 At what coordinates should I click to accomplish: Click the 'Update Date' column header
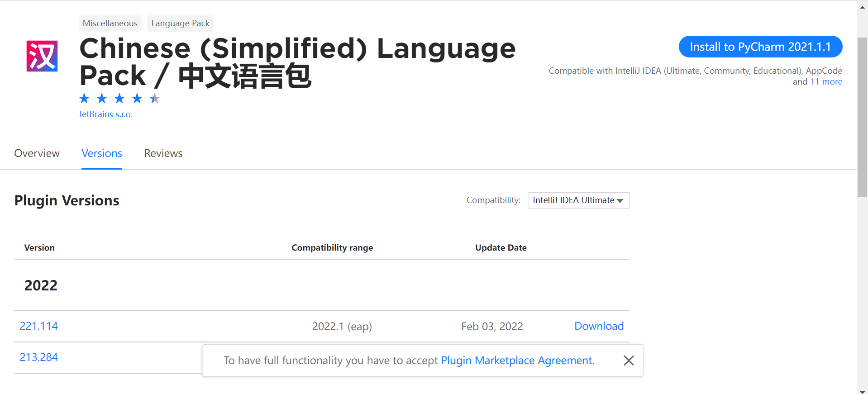tap(501, 248)
